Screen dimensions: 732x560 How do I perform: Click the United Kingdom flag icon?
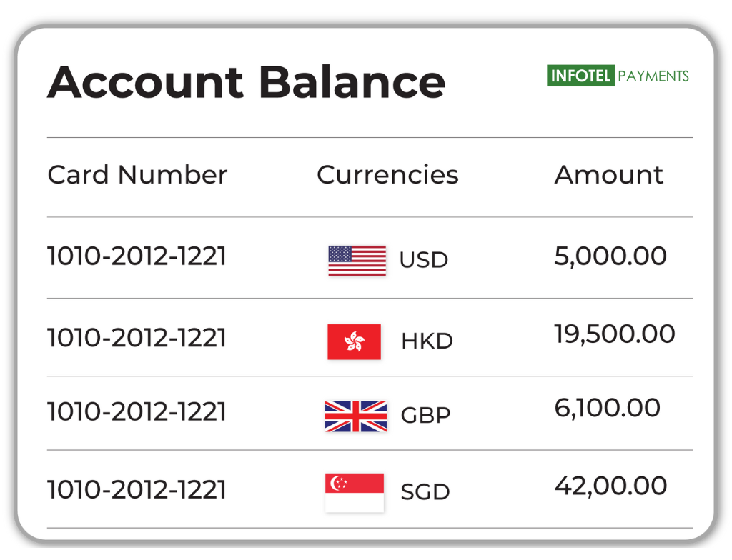(x=355, y=416)
